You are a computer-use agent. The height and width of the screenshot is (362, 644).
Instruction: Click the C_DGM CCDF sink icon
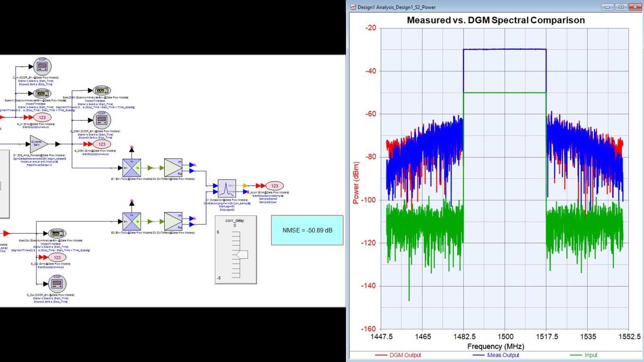coord(102,120)
